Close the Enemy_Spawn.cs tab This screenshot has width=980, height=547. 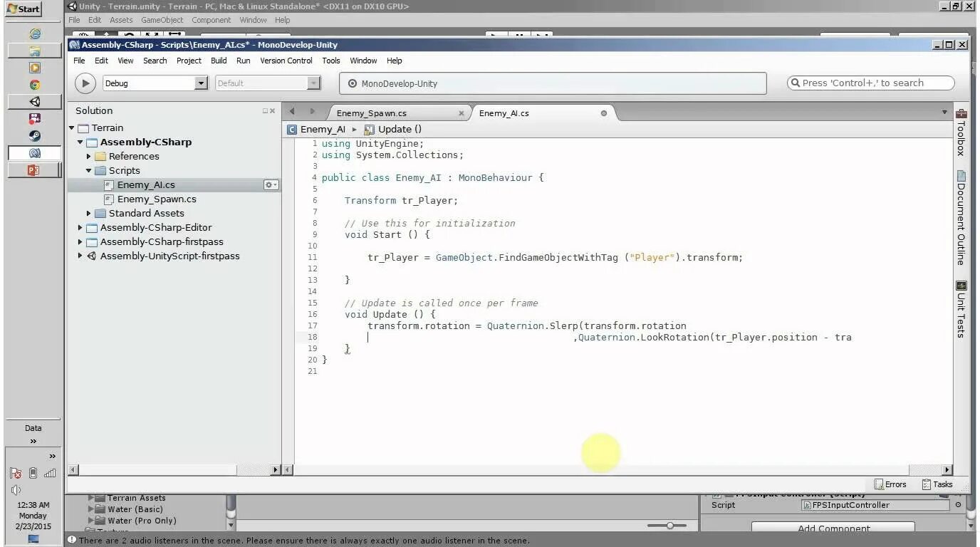(x=462, y=113)
